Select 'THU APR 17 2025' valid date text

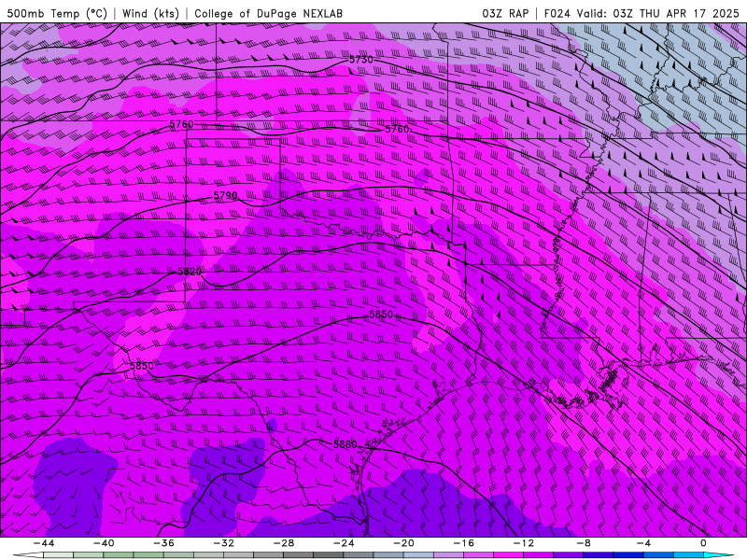689,13
